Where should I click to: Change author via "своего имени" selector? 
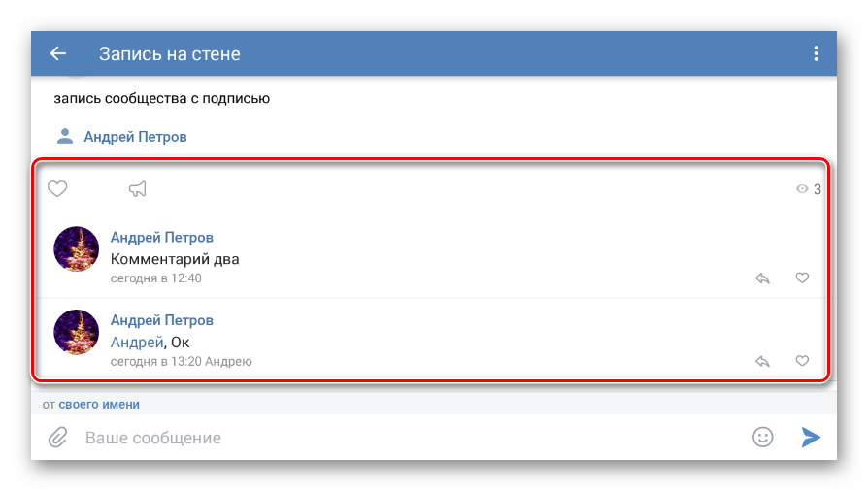pyautogui.click(x=99, y=404)
